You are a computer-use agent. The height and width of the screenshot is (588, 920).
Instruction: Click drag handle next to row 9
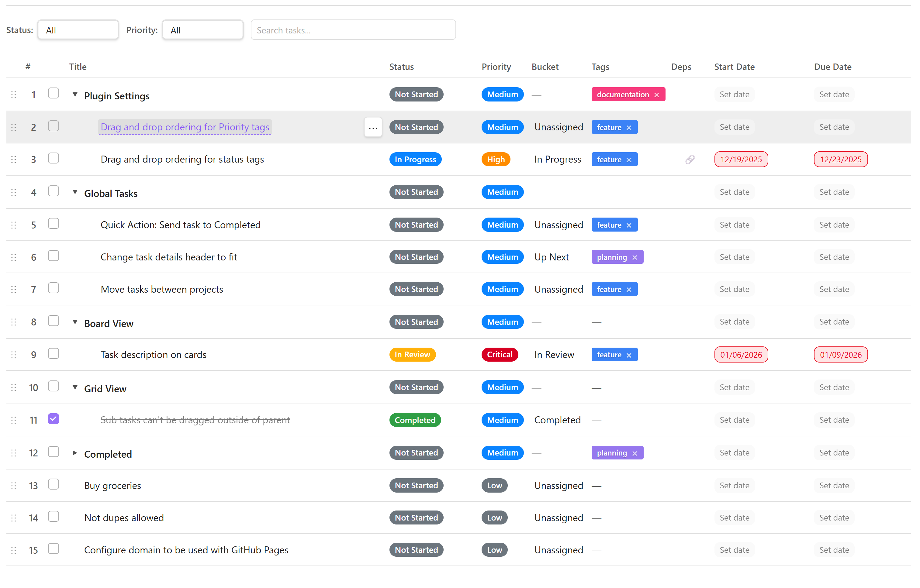point(14,355)
